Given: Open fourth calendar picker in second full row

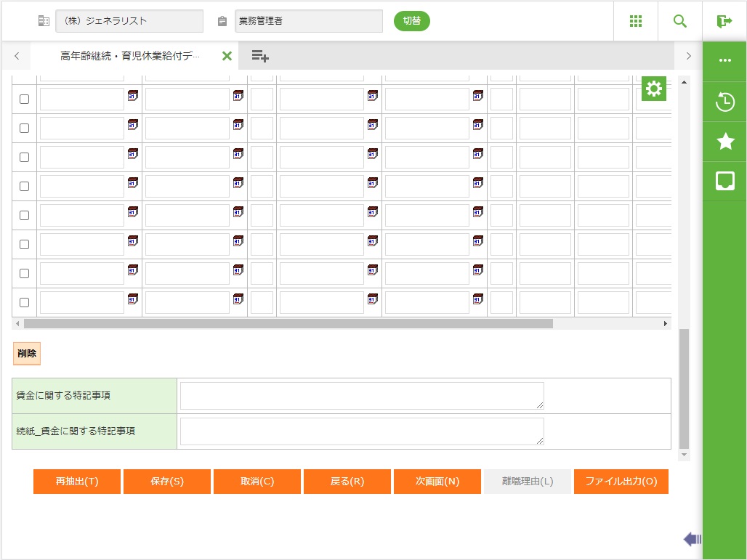Looking at the screenshot, I should pos(478,125).
